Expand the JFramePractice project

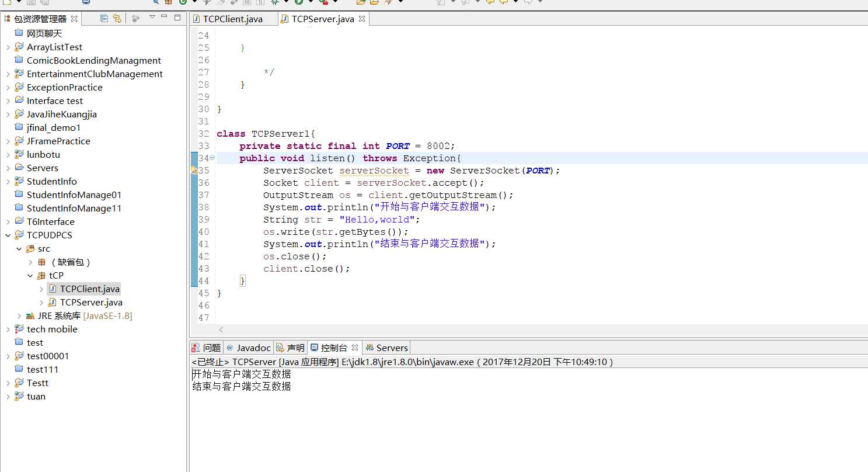tap(8, 141)
